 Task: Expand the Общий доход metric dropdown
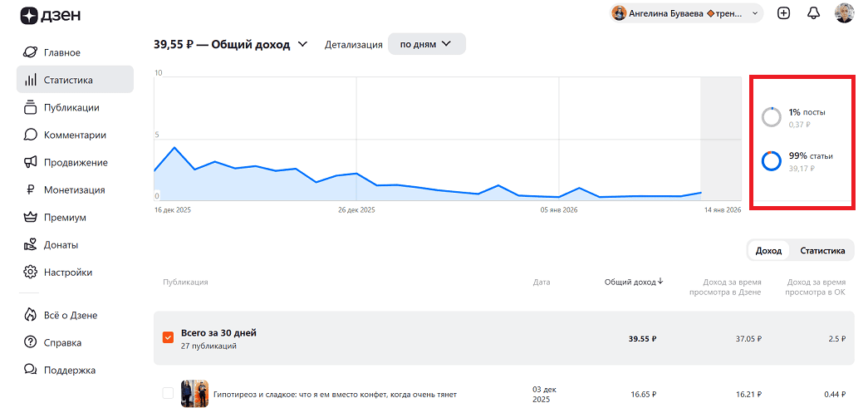(x=302, y=44)
